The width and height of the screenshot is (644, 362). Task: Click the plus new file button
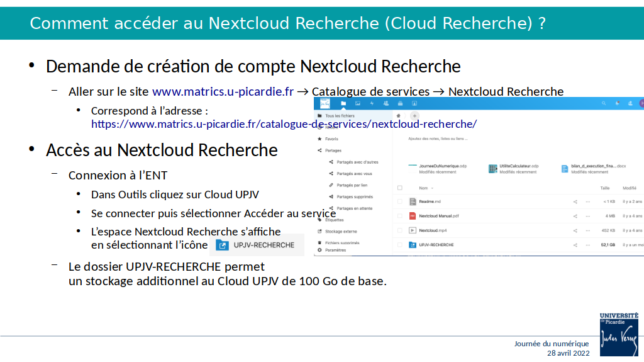tap(414, 116)
